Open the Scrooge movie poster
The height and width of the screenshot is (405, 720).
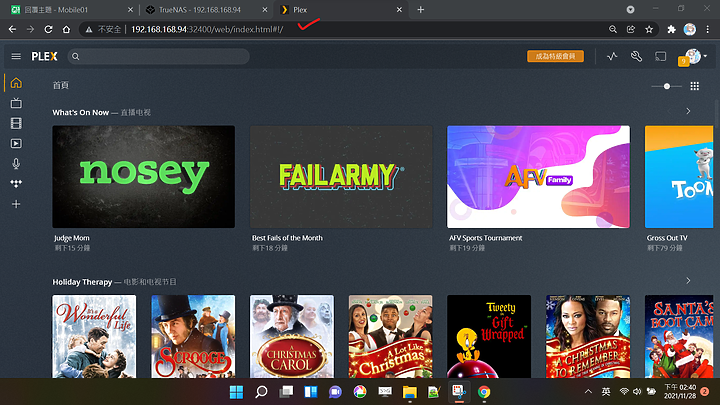[193, 337]
